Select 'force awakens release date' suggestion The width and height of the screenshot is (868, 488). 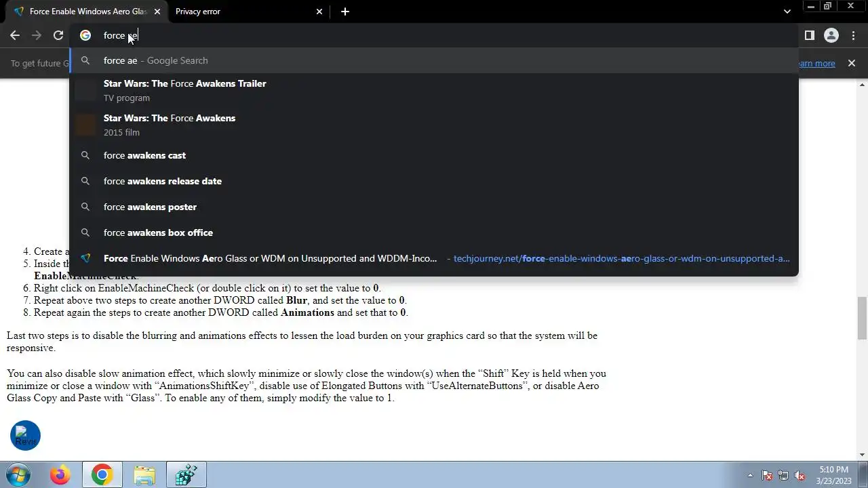click(x=434, y=181)
